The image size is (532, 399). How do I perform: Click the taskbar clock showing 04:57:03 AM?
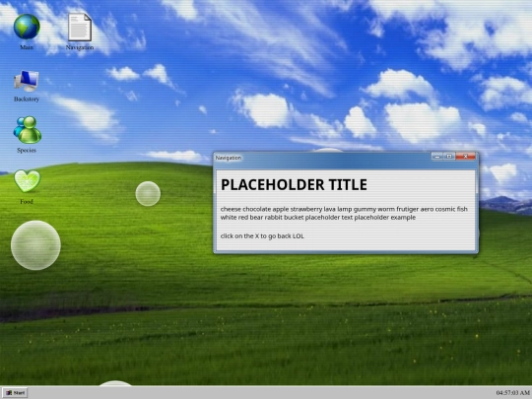pyautogui.click(x=513, y=393)
